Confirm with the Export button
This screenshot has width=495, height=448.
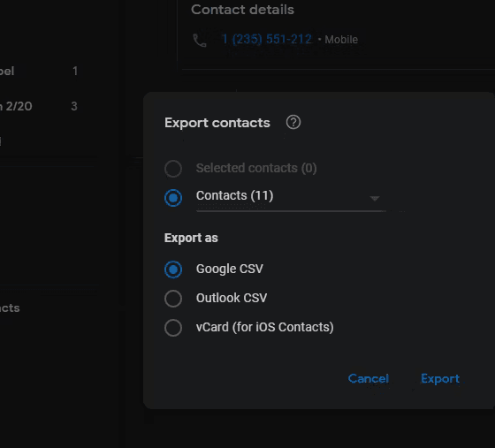(440, 378)
